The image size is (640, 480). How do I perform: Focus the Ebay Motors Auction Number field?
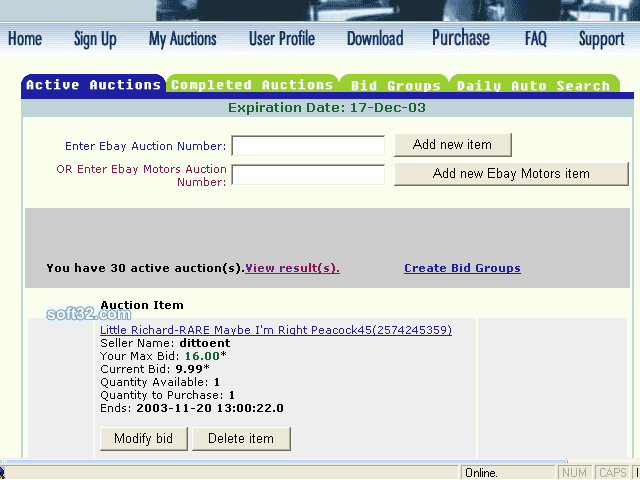[308, 175]
